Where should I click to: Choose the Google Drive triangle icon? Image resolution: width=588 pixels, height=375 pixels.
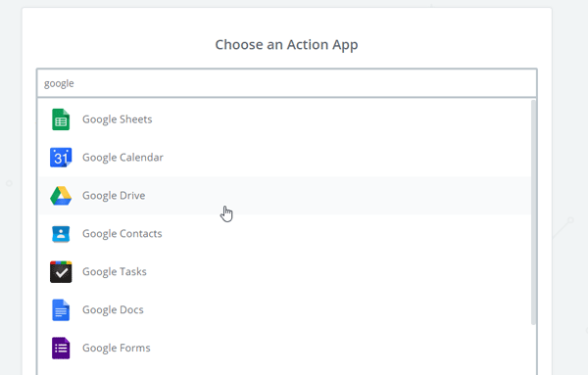pyautogui.click(x=61, y=196)
